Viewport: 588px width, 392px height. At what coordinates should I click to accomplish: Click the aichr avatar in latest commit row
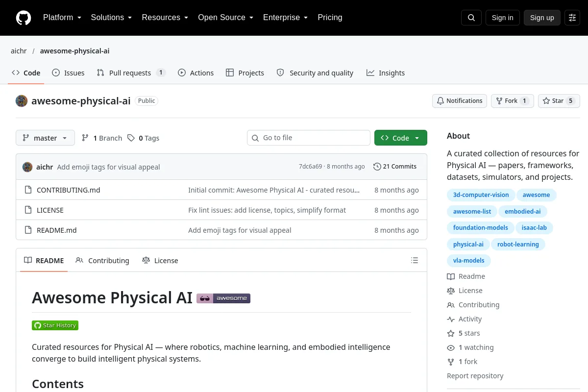(x=27, y=167)
